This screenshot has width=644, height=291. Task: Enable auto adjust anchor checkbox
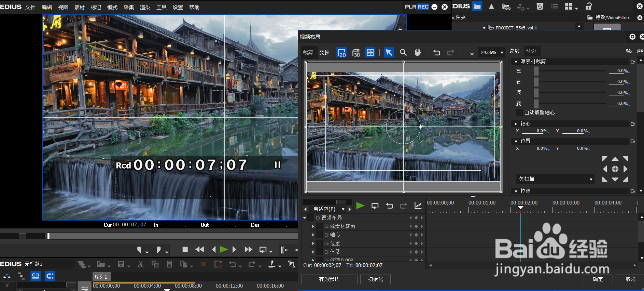(x=519, y=113)
